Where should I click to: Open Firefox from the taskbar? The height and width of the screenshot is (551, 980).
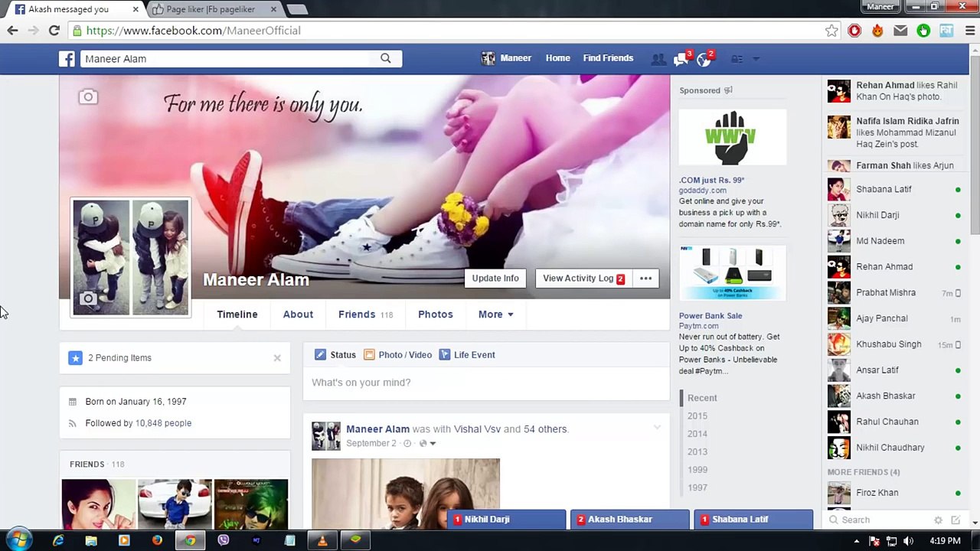click(157, 540)
